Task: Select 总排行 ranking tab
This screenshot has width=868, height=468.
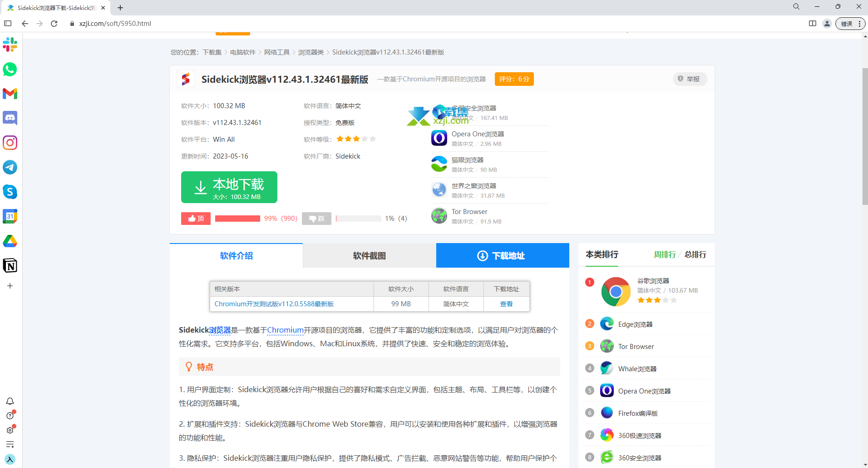Action: [x=695, y=255]
